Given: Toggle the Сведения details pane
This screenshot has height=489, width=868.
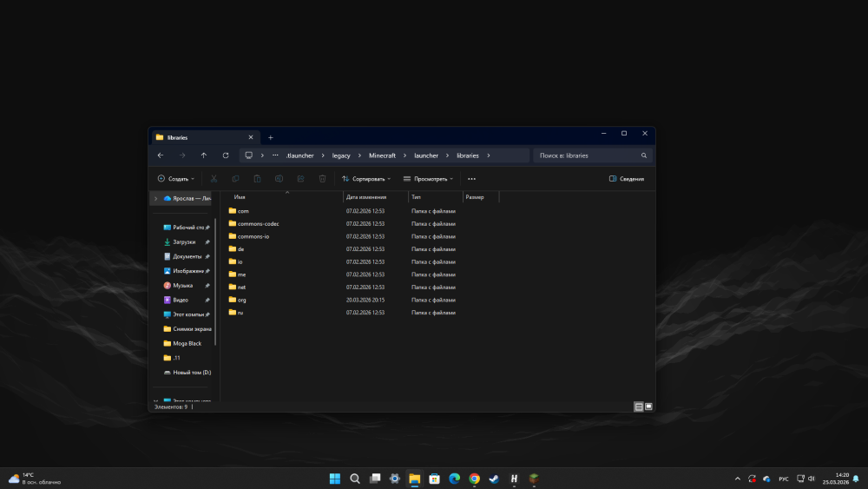Looking at the screenshot, I should pos(627,179).
